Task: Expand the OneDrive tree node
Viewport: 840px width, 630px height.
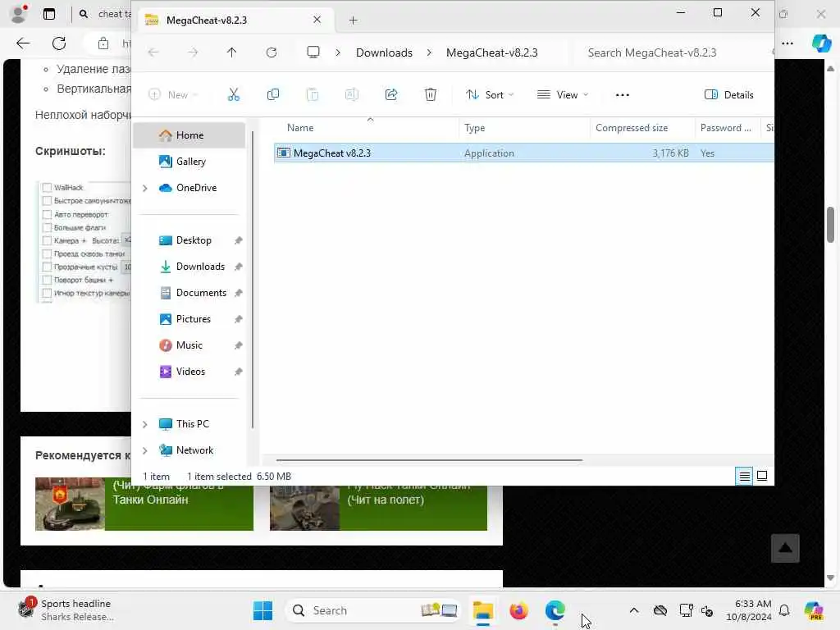Action: pyautogui.click(x=144, y=188)
